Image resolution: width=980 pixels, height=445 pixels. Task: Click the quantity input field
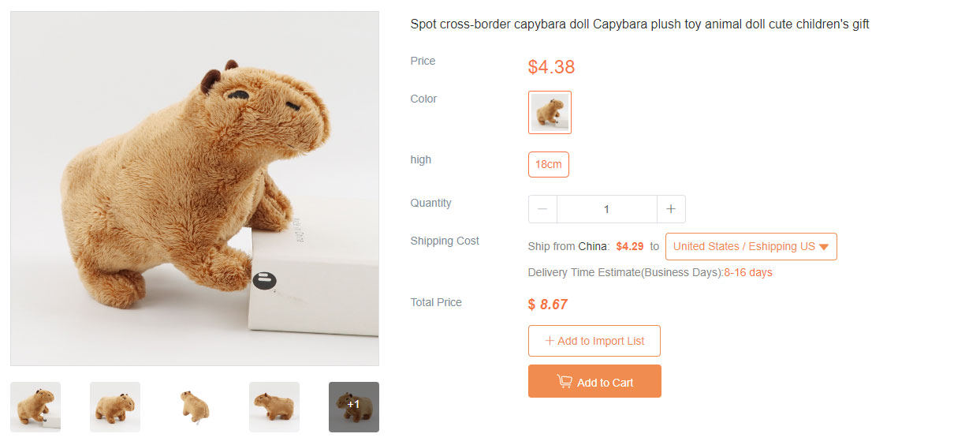pyautogui.click(x=606, y=209)
